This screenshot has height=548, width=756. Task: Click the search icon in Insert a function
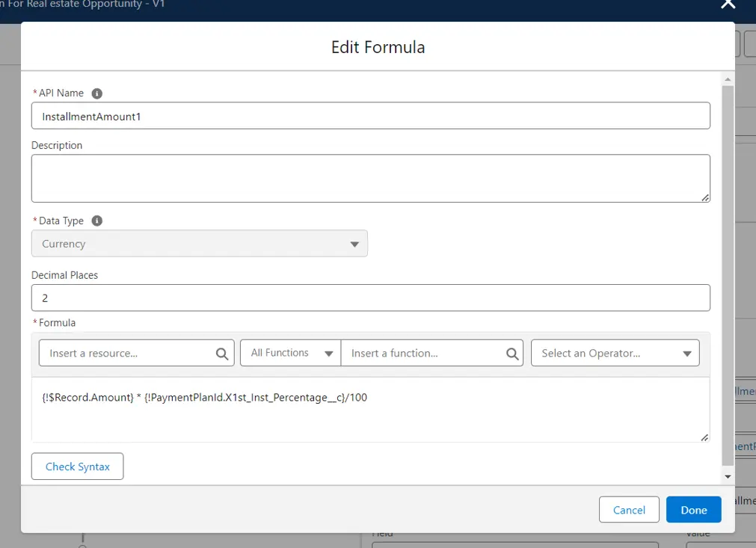coord(512,354)
